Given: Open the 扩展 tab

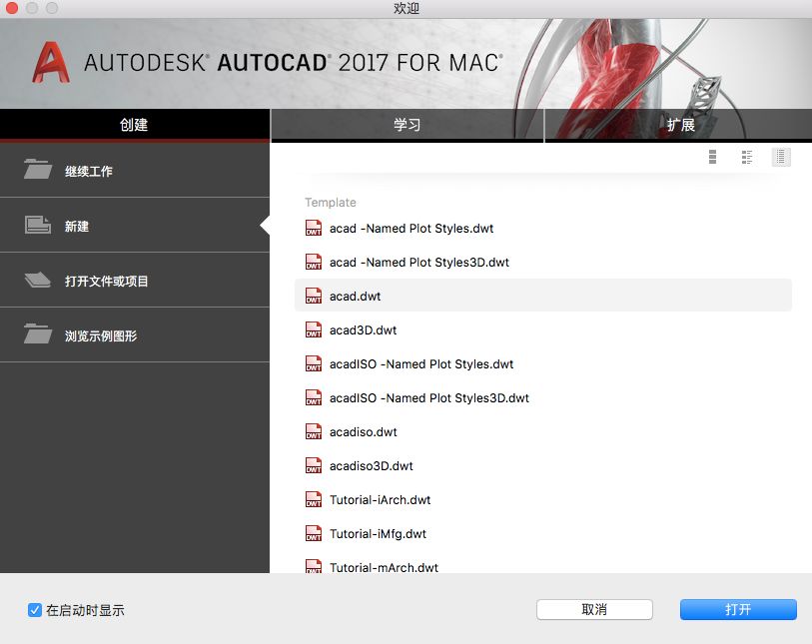Looking at the screenshot, I should pos(680,126).
